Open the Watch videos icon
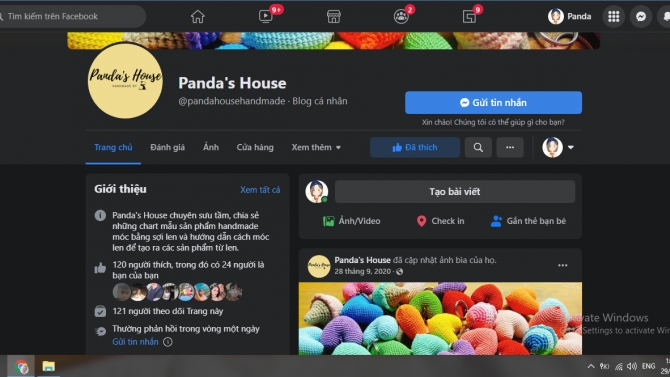Image resolution: width=670 pixels, height=377 pixels. pos(266,17)
